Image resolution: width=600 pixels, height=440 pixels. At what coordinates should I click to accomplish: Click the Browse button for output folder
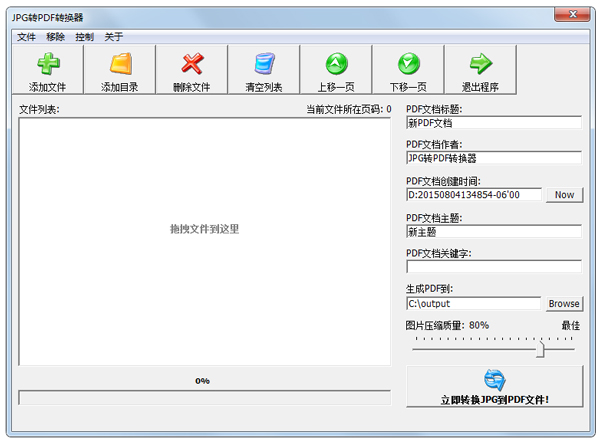[x=564, y=303]
